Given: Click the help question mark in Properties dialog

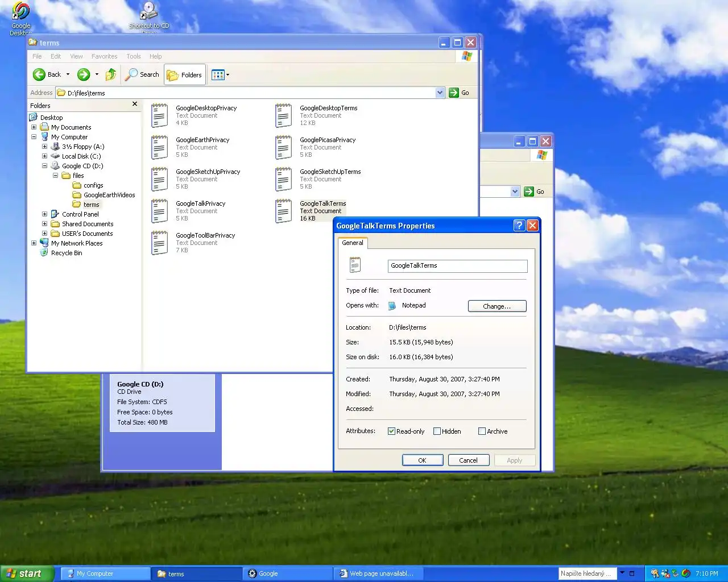Looking at the screenshot, I should (519, 225).
